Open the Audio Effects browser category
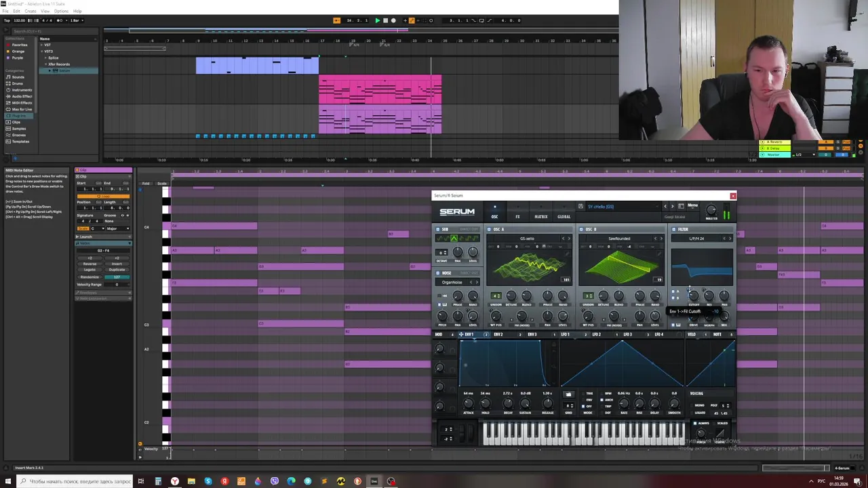The height and width of the screenshot is (488, 868). (22, 96)
